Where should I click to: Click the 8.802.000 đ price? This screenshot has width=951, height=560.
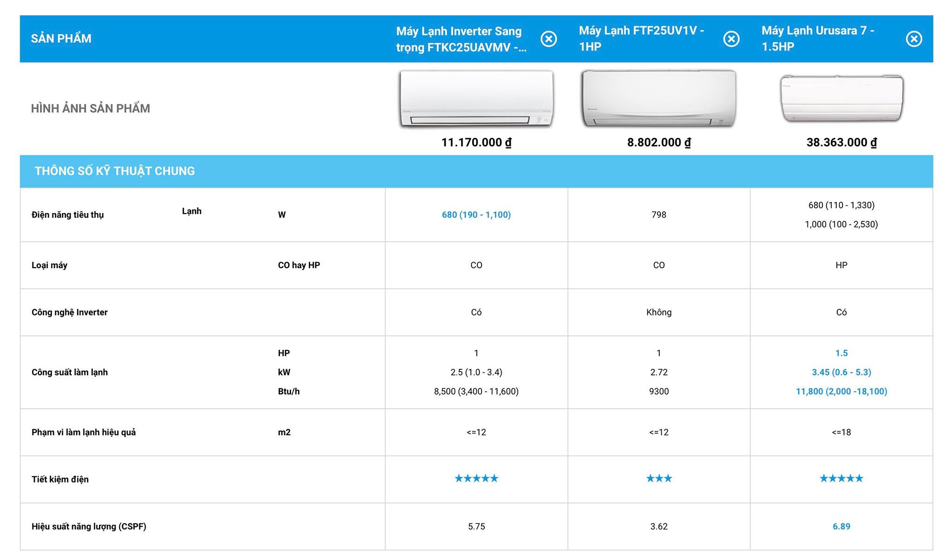(x=659, y=142)
